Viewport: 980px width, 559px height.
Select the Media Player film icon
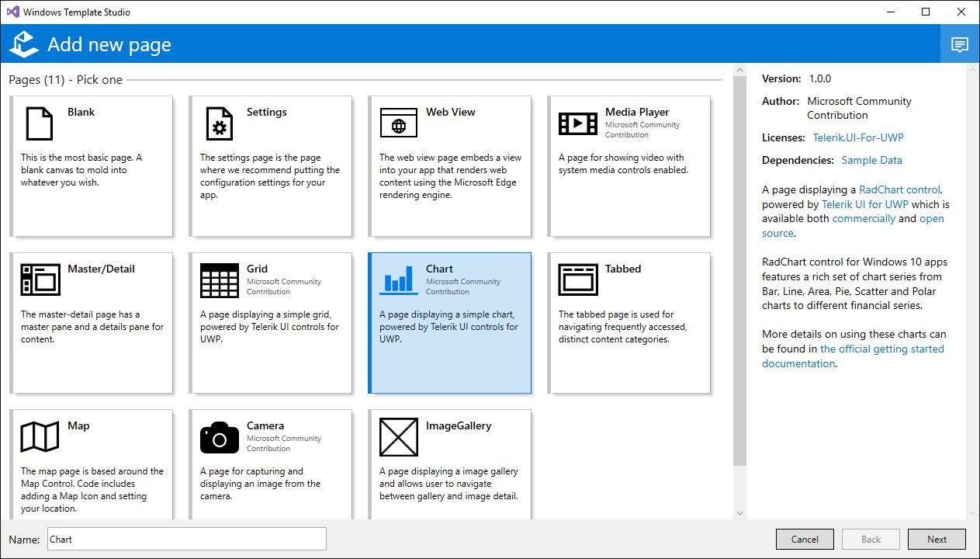point(577,123)
